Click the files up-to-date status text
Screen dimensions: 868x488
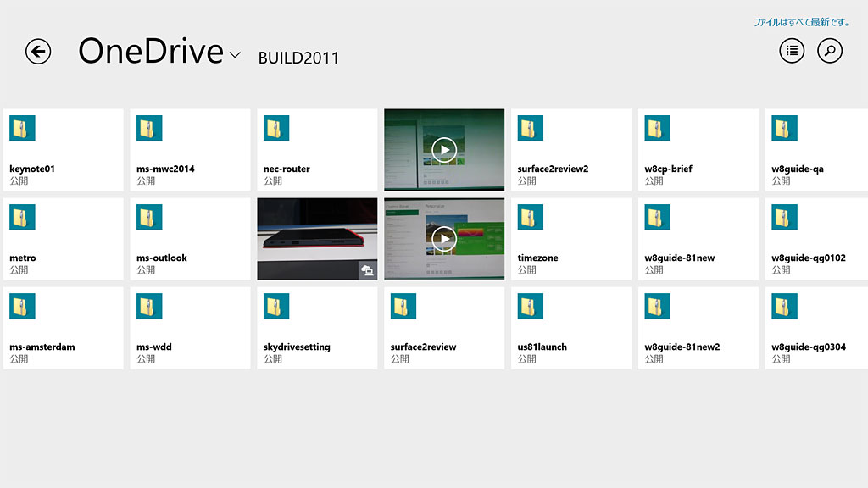tap(801, 22)
